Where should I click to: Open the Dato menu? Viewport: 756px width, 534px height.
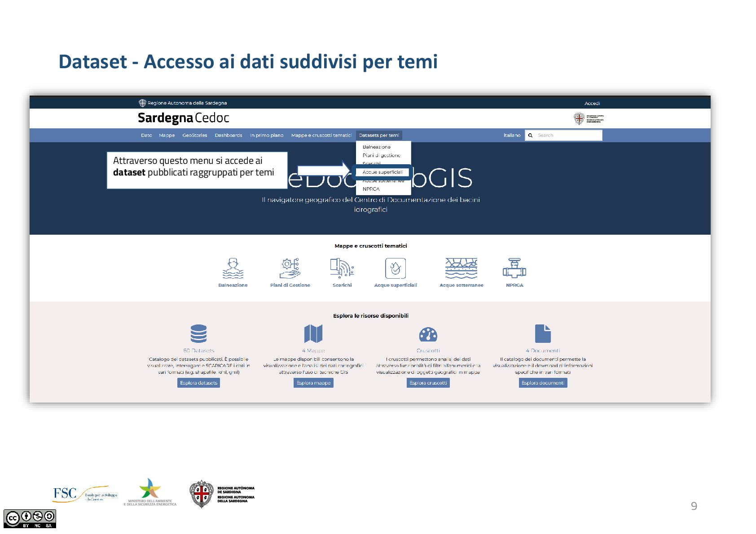146,135
